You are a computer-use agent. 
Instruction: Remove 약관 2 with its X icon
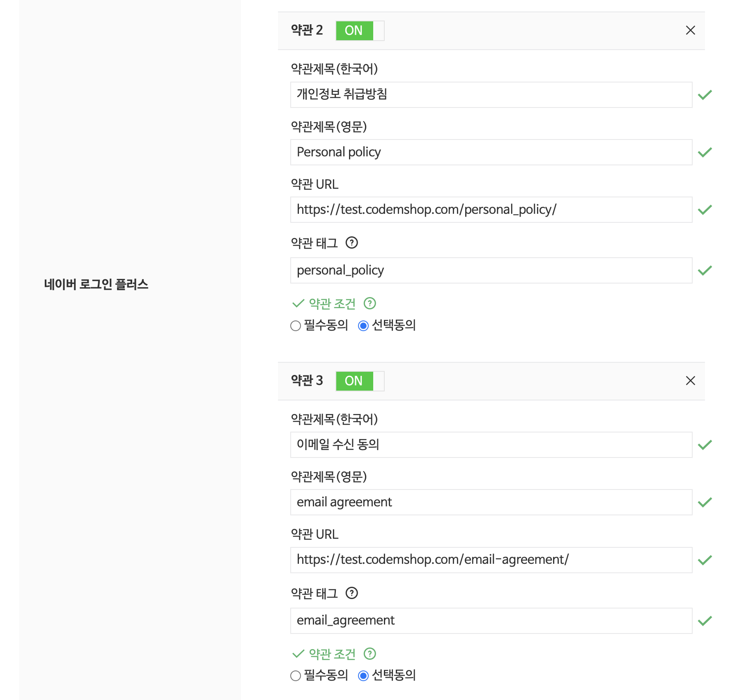point(690,30)
